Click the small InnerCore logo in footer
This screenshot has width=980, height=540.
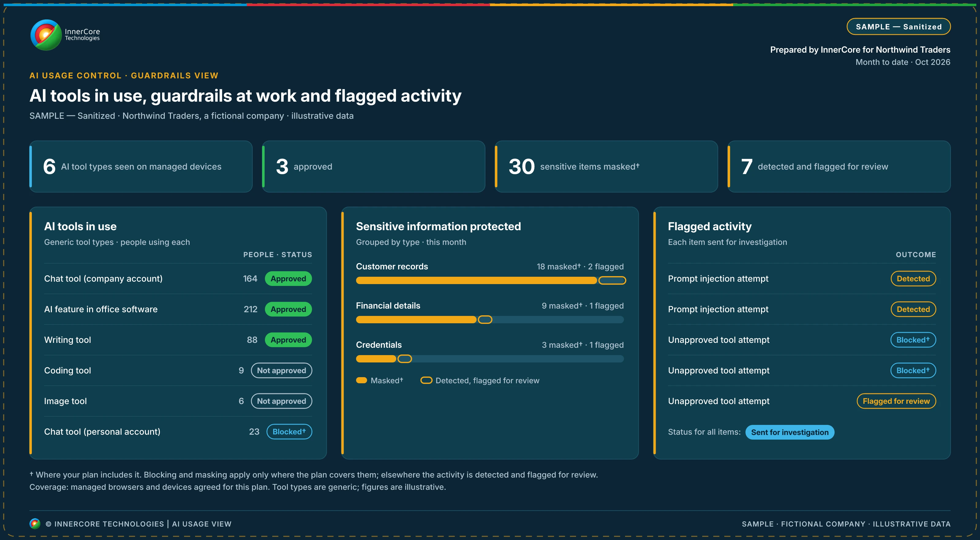click(x=35, y=524)
